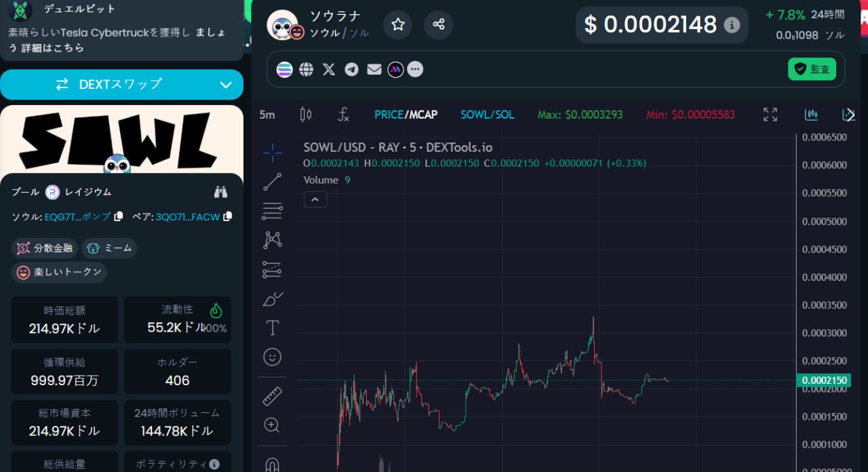Toggle the magnet snapping mode

[273, 465]
